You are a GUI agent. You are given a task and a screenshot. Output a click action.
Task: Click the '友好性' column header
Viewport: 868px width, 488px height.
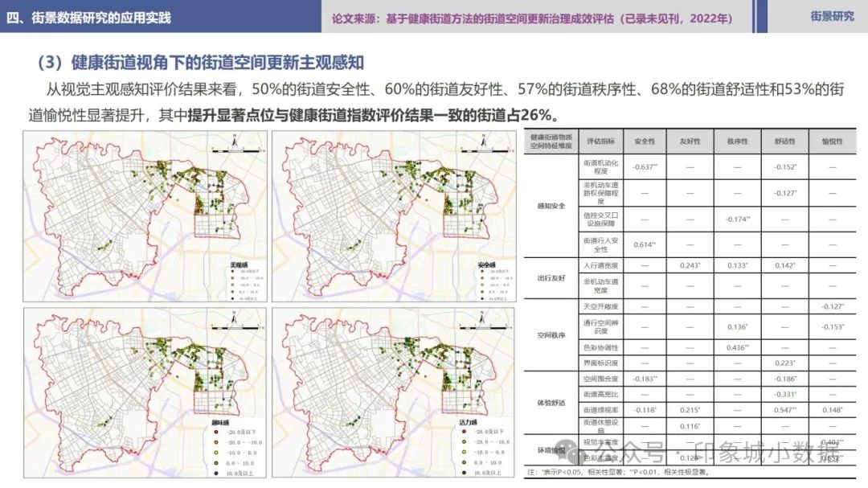(x=690, y=141)
